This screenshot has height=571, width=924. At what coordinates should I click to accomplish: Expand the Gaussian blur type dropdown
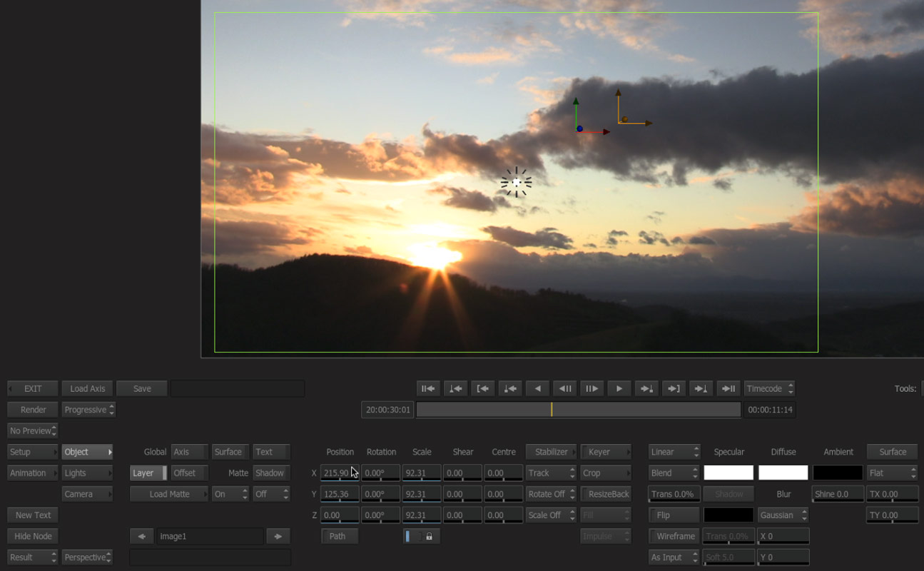[x=783, y=515]
